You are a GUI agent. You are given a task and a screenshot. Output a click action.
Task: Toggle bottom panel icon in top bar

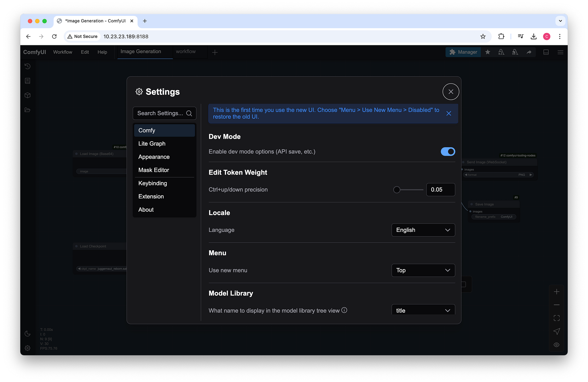click(546, 52)
